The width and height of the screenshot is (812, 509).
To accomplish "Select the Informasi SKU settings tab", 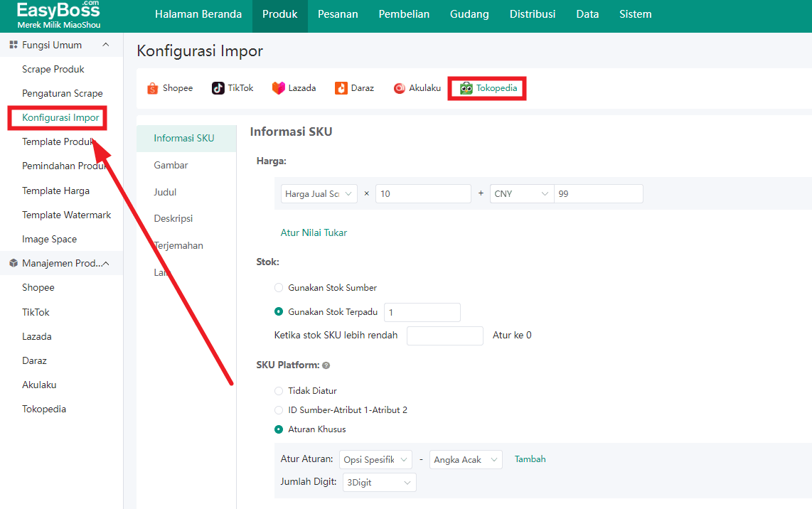I will (x=186, y=138).
